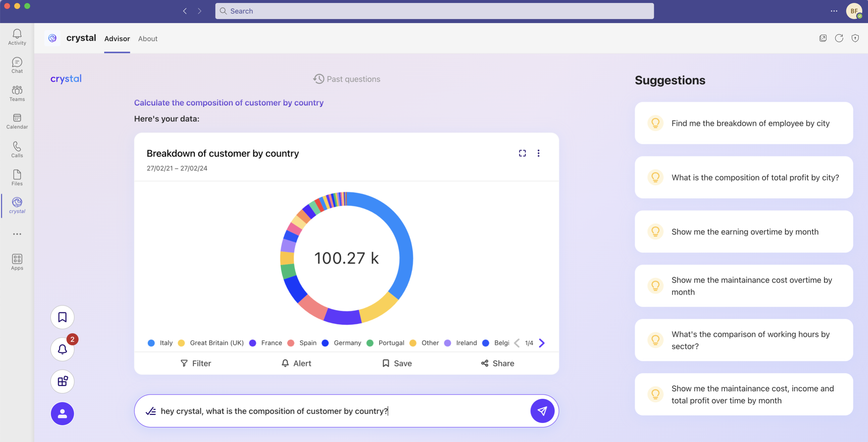The width and height of the screenshot is (868, 442).
Task: Click the Filter button under chart
Action: click(x=196, y=363)
